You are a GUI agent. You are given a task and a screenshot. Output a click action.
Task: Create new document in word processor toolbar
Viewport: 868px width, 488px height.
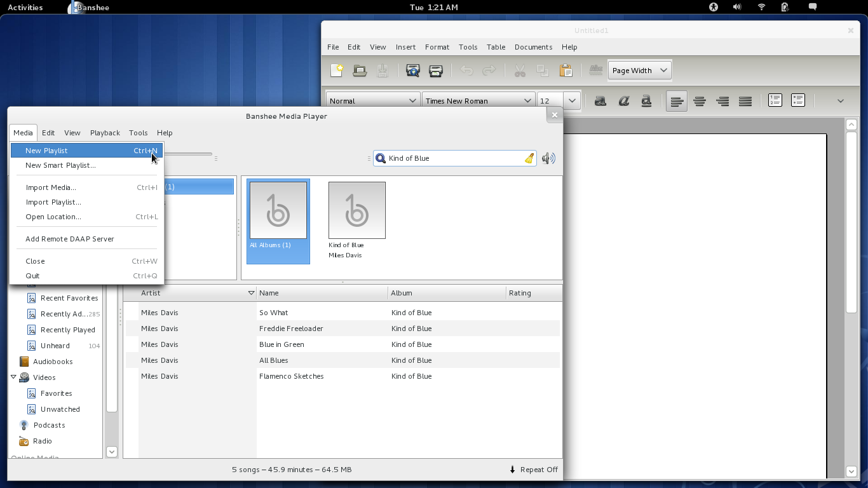click(337, 71)
